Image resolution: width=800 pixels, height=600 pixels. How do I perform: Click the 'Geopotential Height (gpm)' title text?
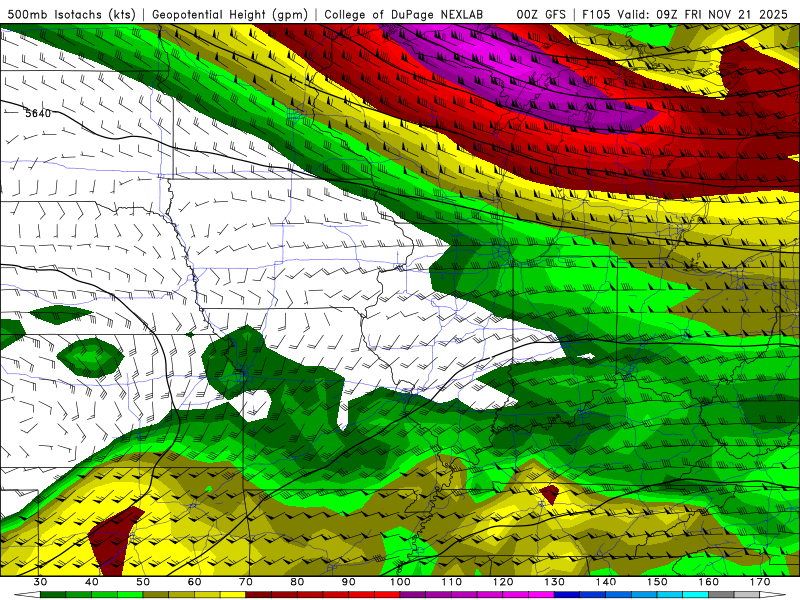[230, 14]
